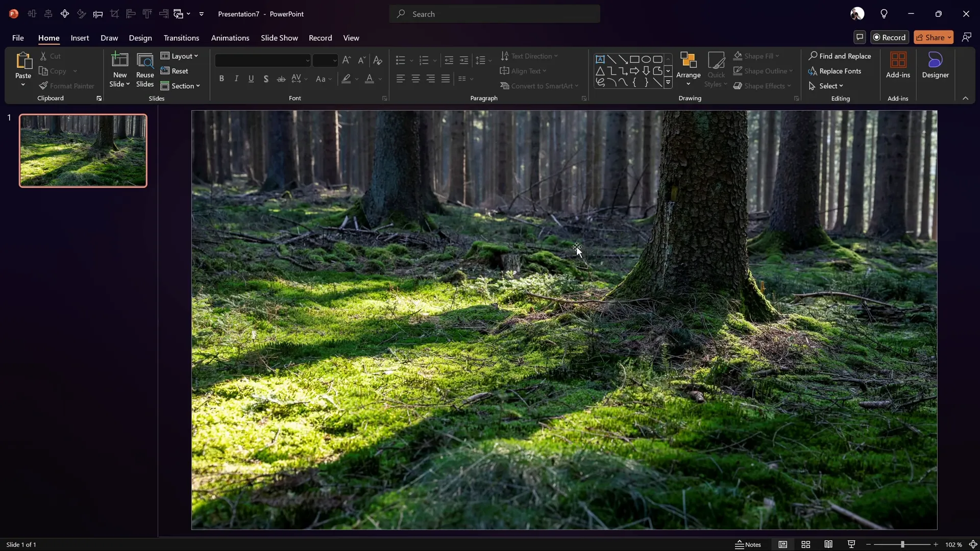The image size is (980, 551).
Task: Clear all formatting with the eraser icon
Action: pyautogui.click(x=378, y=60)
